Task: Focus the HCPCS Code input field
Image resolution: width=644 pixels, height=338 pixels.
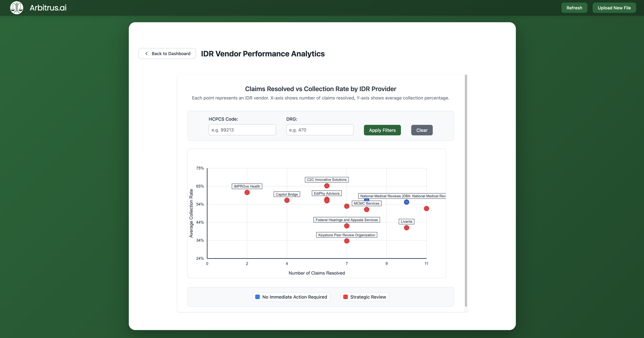Action: 242,130
